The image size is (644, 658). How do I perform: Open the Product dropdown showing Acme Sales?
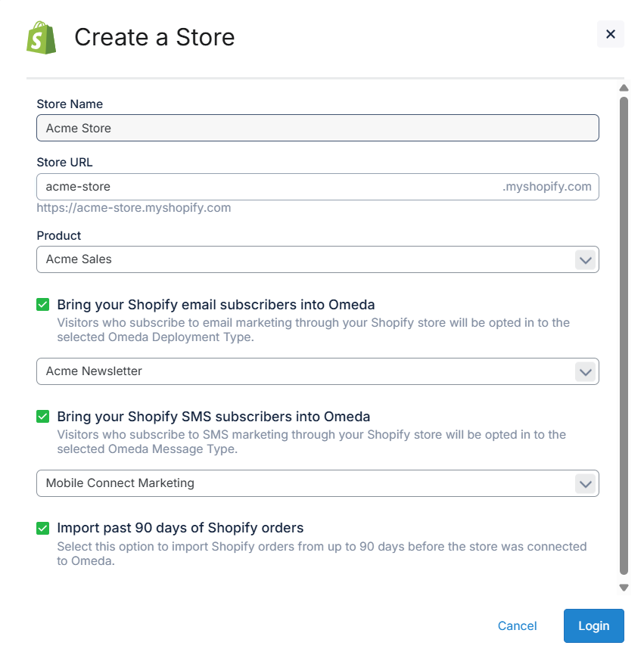317,259
